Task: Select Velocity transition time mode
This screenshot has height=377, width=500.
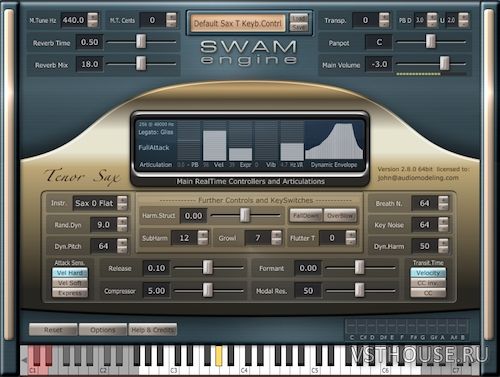Action: click(428, 273)
